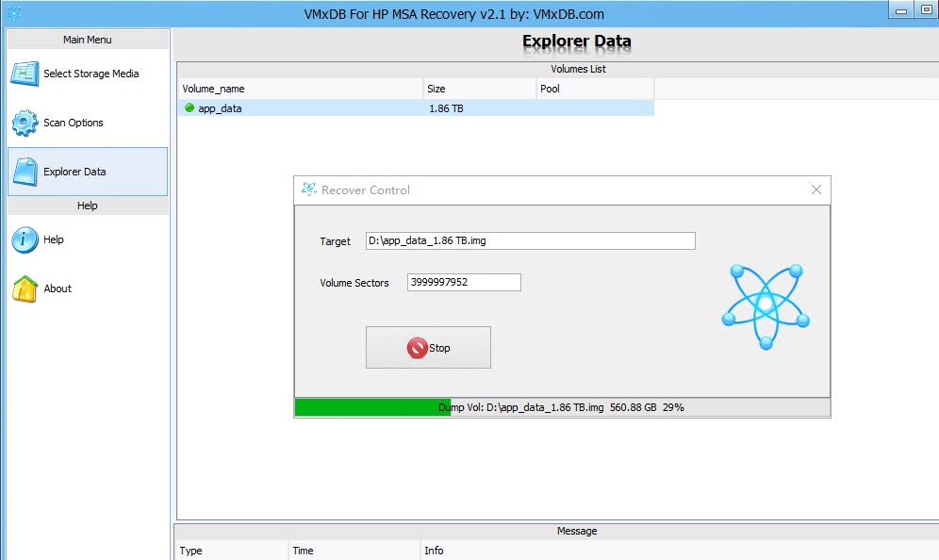
Task: Click the Target path field
Action: [531, 240]
